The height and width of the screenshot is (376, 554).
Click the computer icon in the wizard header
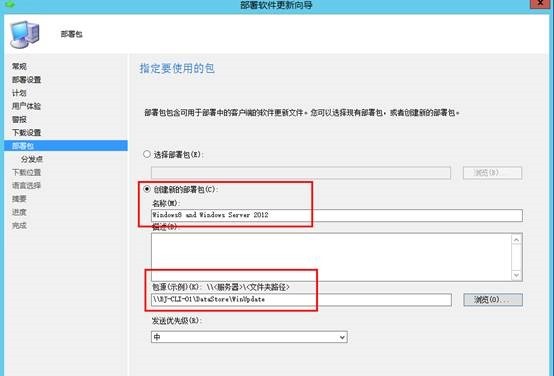[25, 35]
